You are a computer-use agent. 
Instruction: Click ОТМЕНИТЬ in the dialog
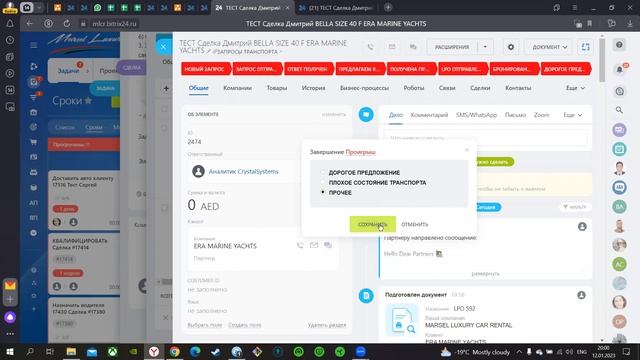click(414, 224)
